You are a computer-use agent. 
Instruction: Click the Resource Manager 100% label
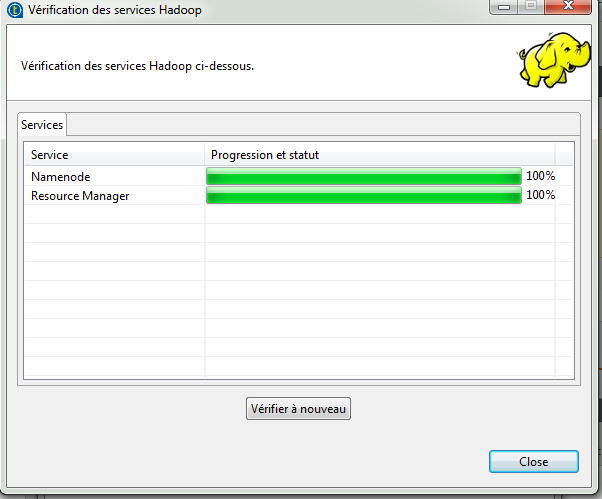[540, 195]
